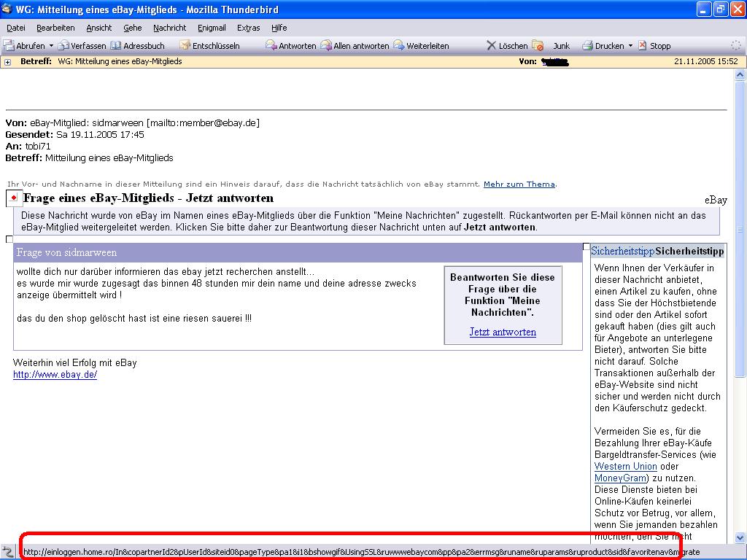Click the MoneyGram link
The width and height of the screenshot is (747, 560).
click(x=620, y=478)
